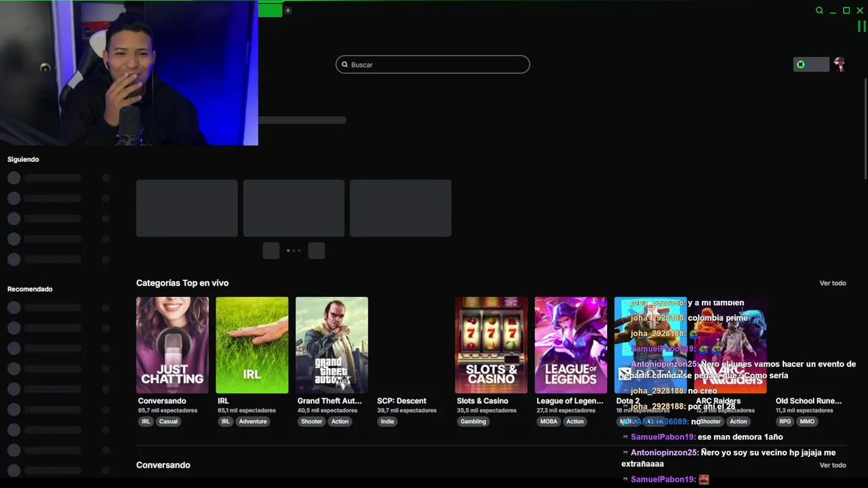Click the Slots & Casino category title
This screenshot has width=868, height=488.
point(482,401)
